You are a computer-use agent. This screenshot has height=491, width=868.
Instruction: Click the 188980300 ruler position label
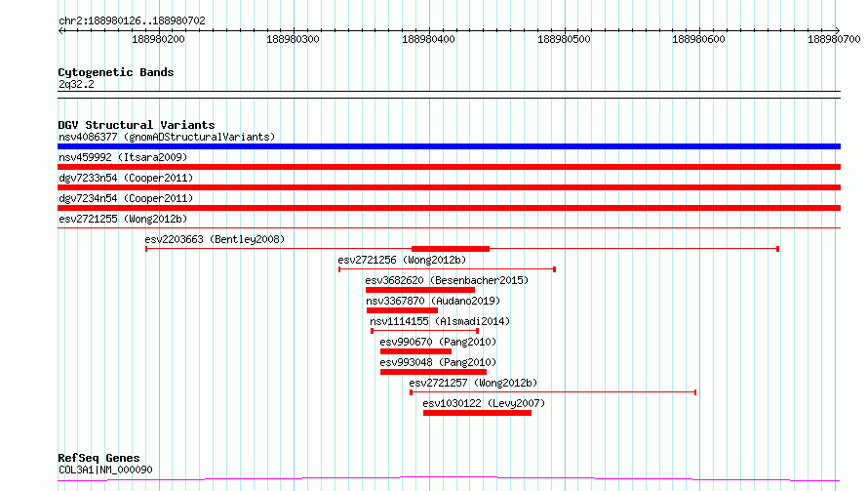pyautogui.click(x=293, y=39)
